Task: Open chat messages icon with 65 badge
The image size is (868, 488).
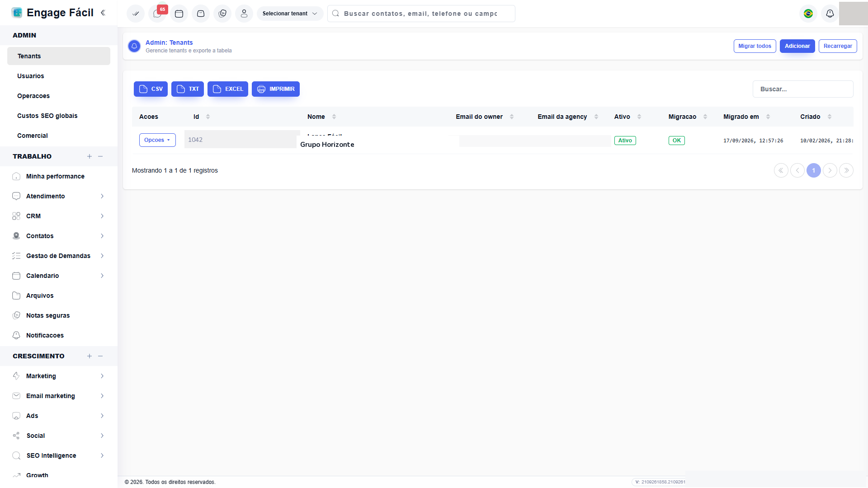Action: click(x=157, y=14)
